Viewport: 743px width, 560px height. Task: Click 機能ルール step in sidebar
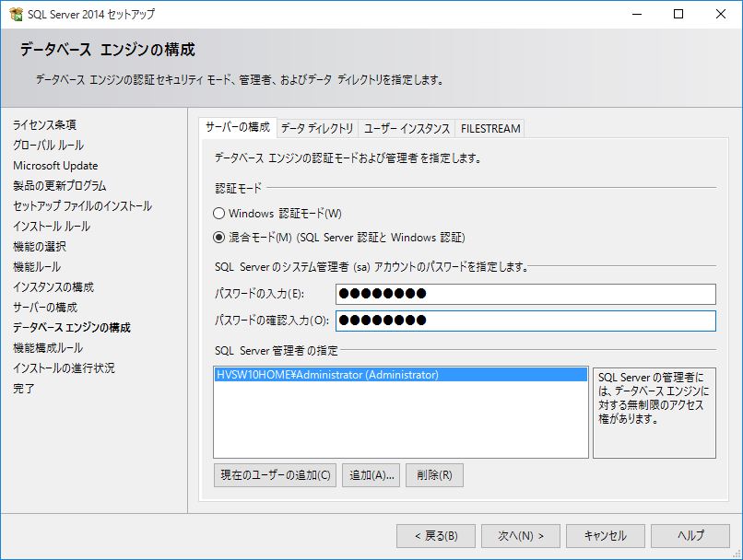tap(37, 267)
